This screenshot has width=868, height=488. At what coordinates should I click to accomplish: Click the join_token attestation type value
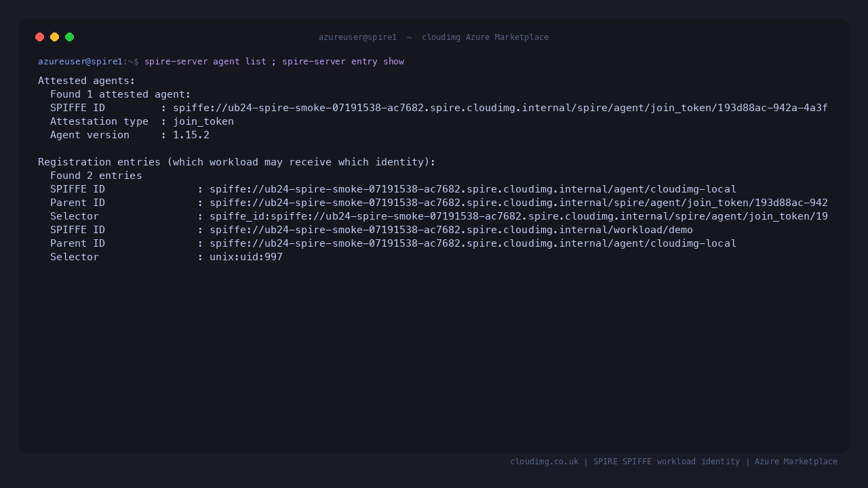click(x=203, y=121)
